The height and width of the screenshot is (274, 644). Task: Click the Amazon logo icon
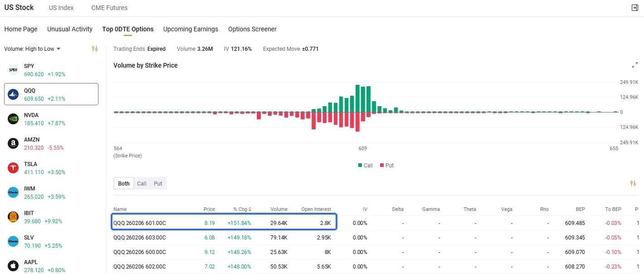coord(13,143)
